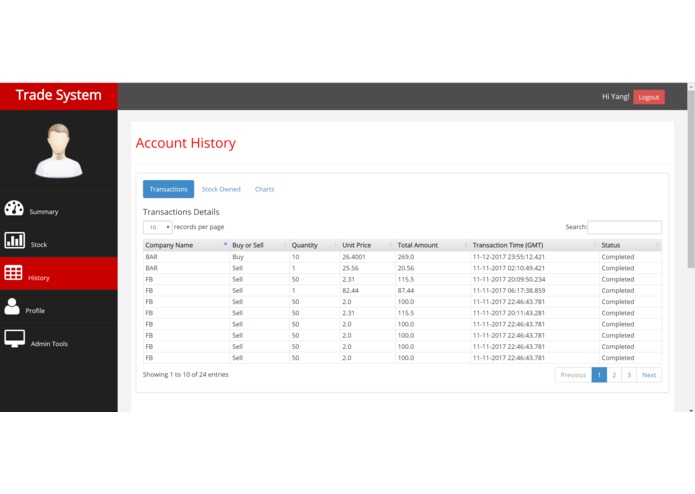Click timestamp 11-11-2017 20:09:50.234
This screenshot has height=494, width=695.
[509, 280]
